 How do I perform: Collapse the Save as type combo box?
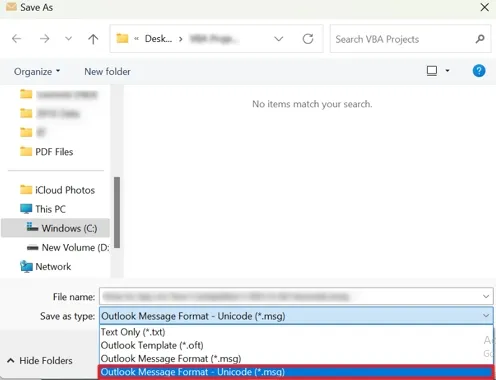click(x=486, y=316)
